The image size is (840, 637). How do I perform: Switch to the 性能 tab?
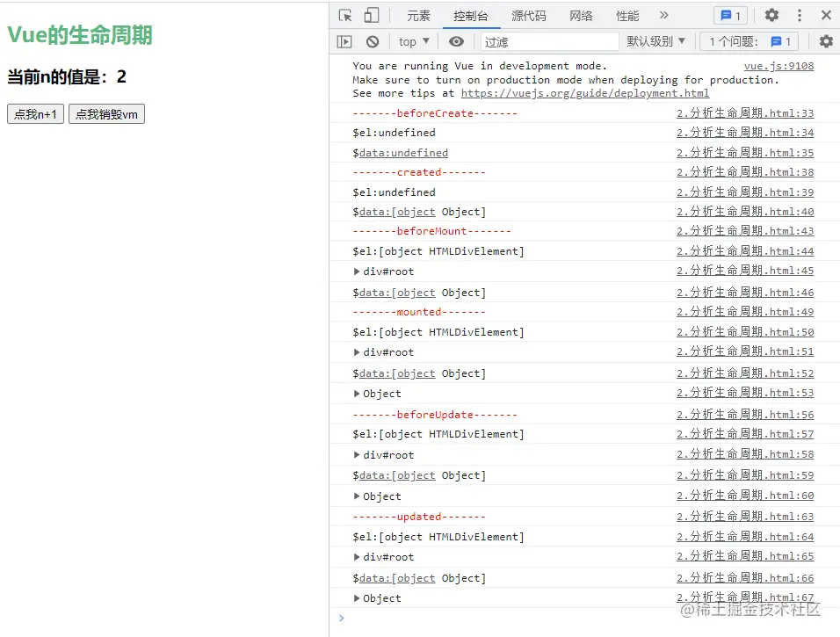(627, 16)
